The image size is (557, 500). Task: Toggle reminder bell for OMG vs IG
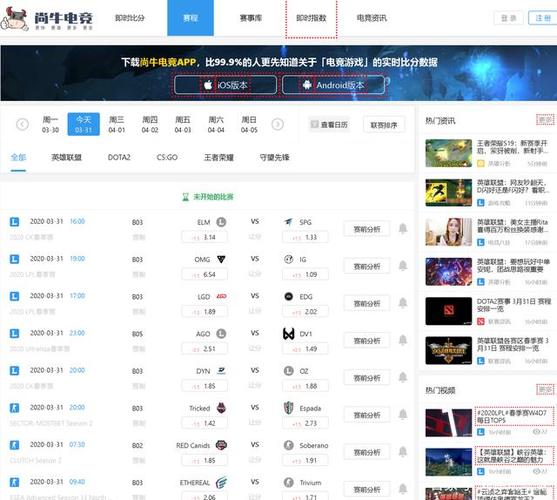[402, 266]
